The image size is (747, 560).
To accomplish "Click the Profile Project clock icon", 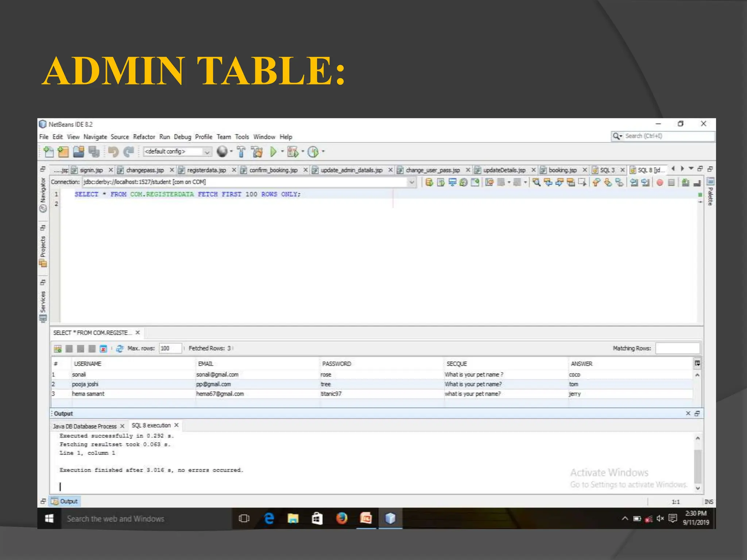I will 313,151.
